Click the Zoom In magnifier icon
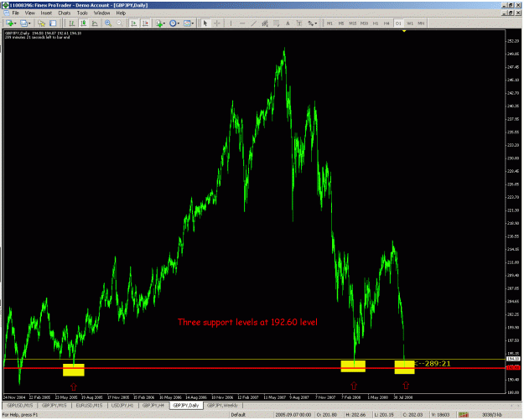524x420 pixels. (108, 23)
